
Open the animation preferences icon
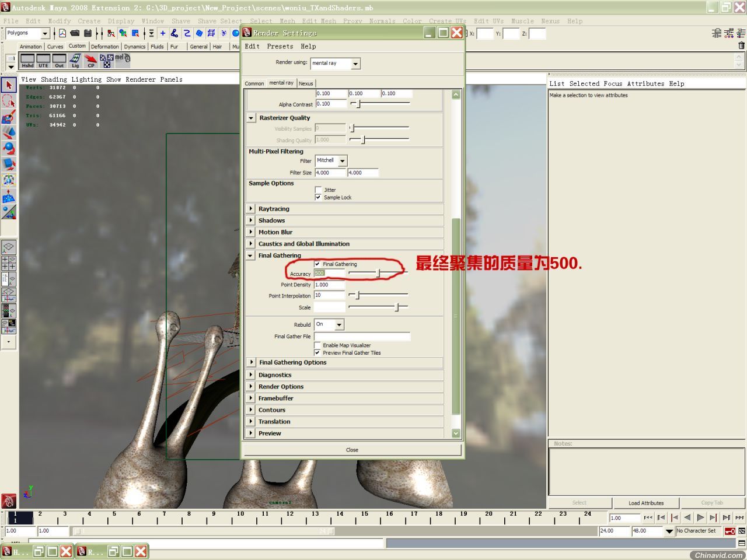tap(742, 531)
